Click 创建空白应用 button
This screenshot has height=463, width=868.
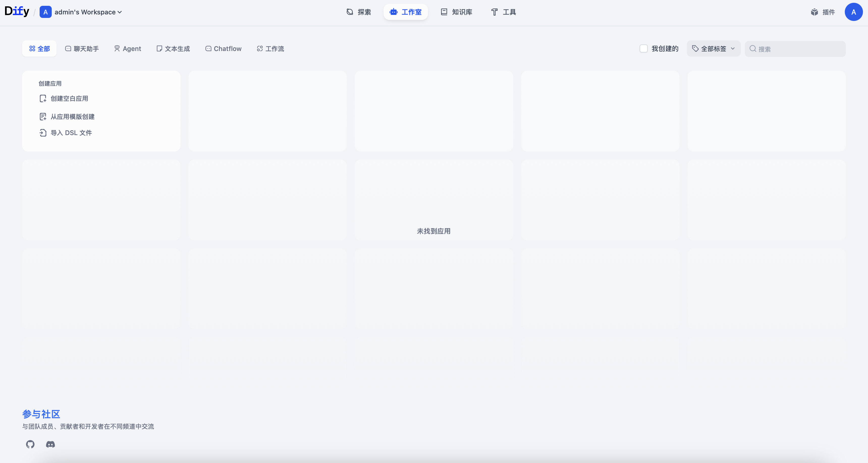click(69, 98)
